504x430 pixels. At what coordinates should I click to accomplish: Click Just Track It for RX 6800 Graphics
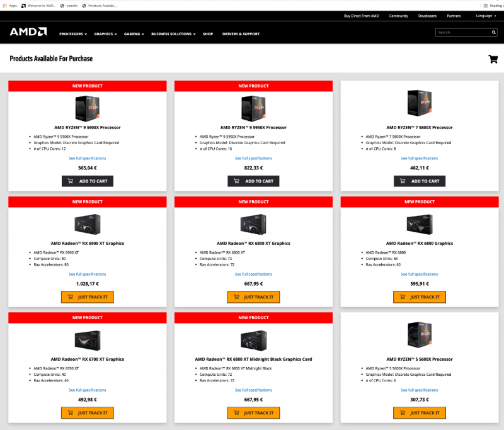pyautogui.click(x=420, y=297)
